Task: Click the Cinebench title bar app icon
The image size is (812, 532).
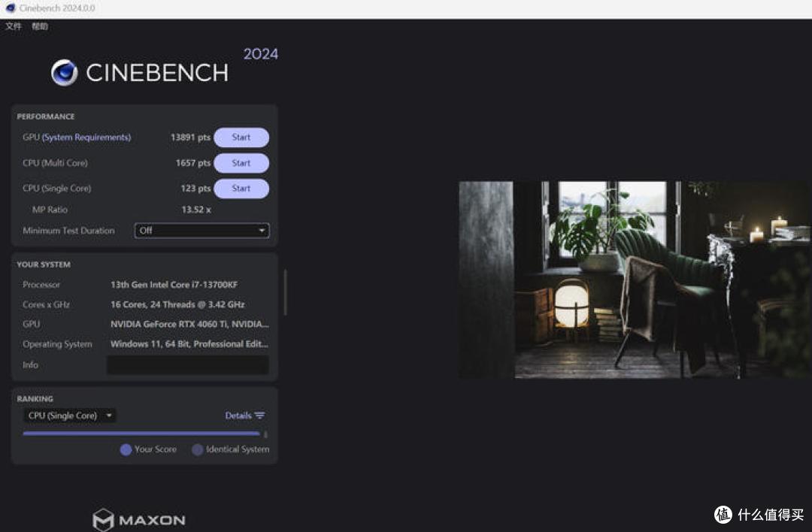Action: (x=11, y=8)
